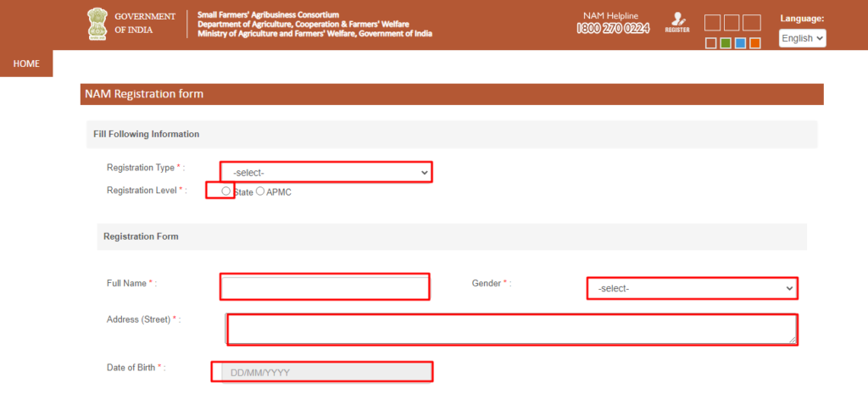868x394 pixels.
Task: Click the Date of Birth DD/MM/YYYY field
Action: pyautogui.click(x=326, y=373)
